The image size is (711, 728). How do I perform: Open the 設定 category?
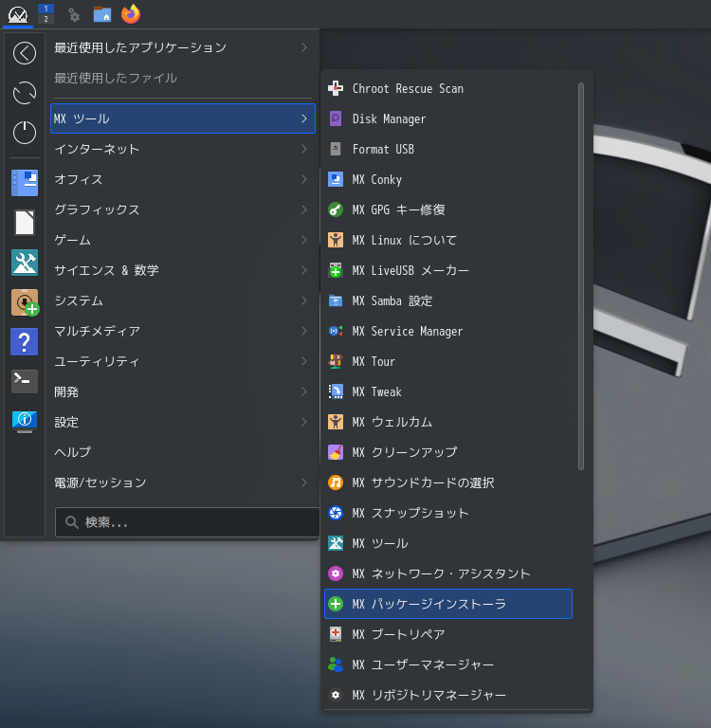183,422
